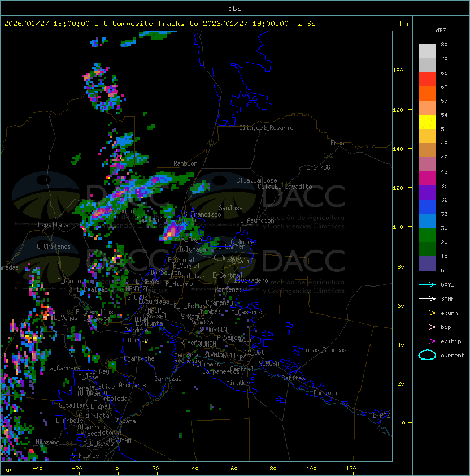Click the cyan 50YD arrow legend symbol
This screenshot has width=470, height=476.
(x=427, y=284)
